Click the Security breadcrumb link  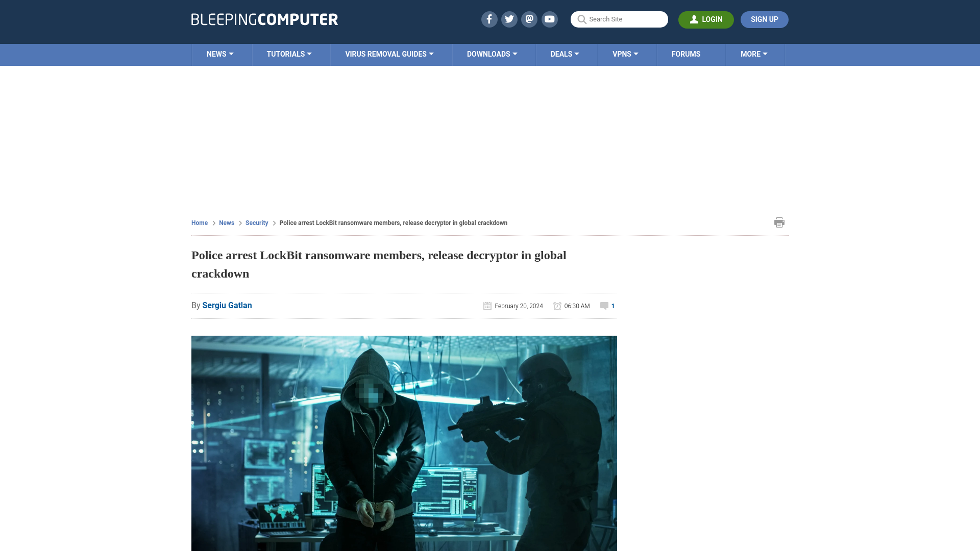(x=256, y=222)
